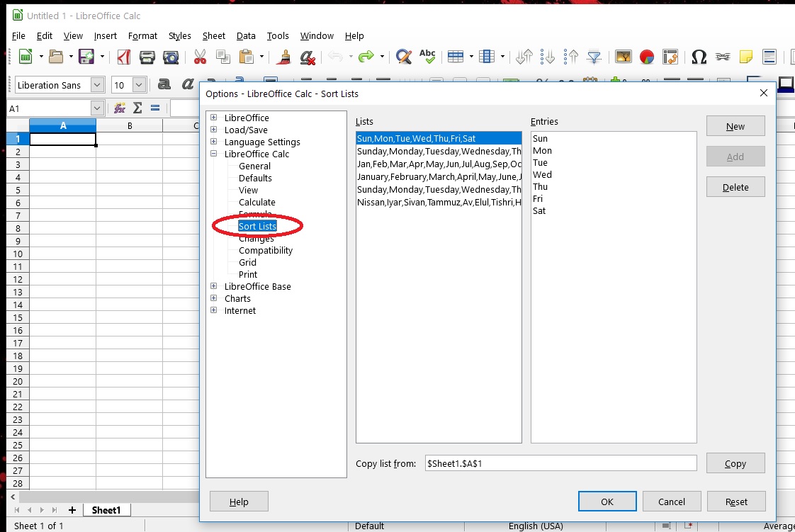Open Find & Replace magnifier icon
This screenshot has width=795, height=532.
404,57
